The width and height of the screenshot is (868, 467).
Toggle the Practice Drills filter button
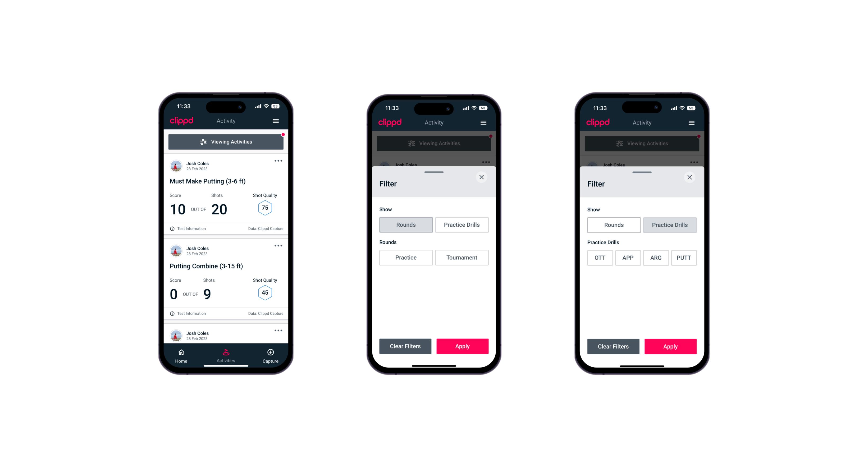(x=461, y=224)
